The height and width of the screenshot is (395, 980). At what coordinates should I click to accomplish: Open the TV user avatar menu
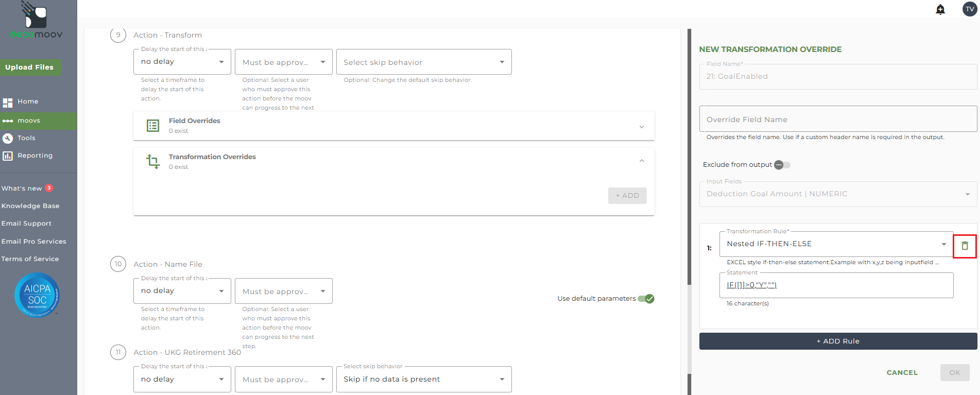[x=970, y=9]
